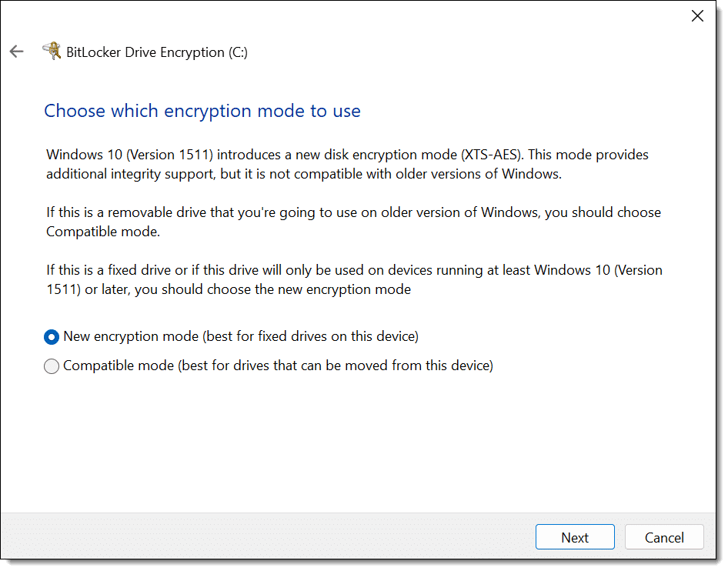Viewport: 728px width, 571px height.
Task: Click the 'additional integrity support' sentence line
Action: coord(129,174)
